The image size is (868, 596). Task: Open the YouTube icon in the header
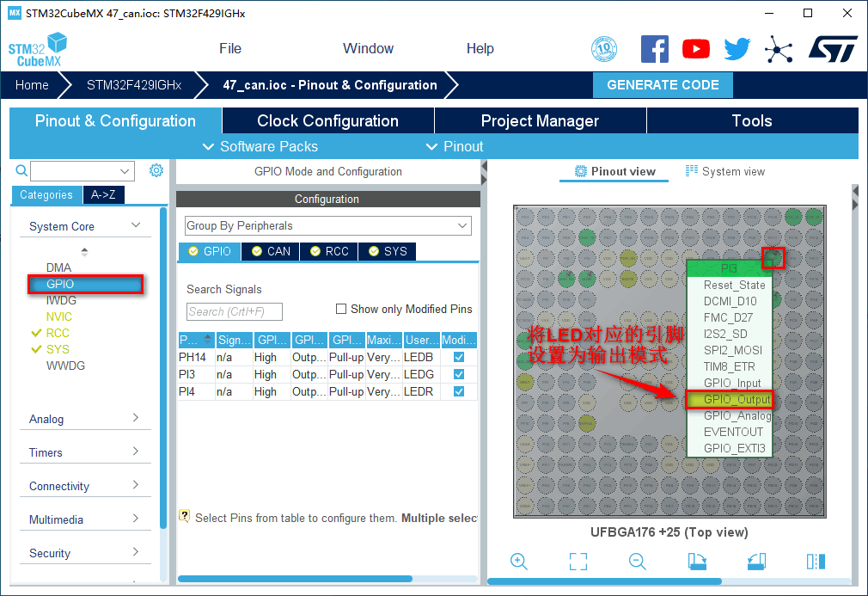(696, 49)
